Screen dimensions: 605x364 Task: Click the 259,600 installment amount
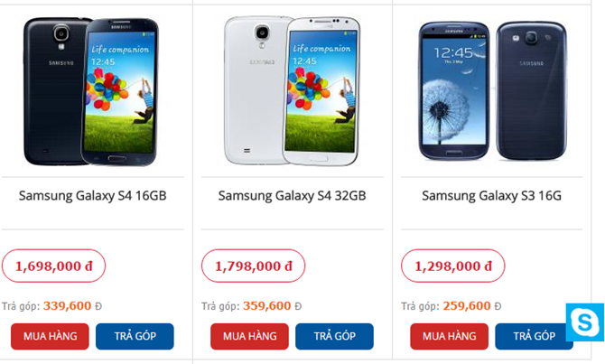click(x=467, y=305)
